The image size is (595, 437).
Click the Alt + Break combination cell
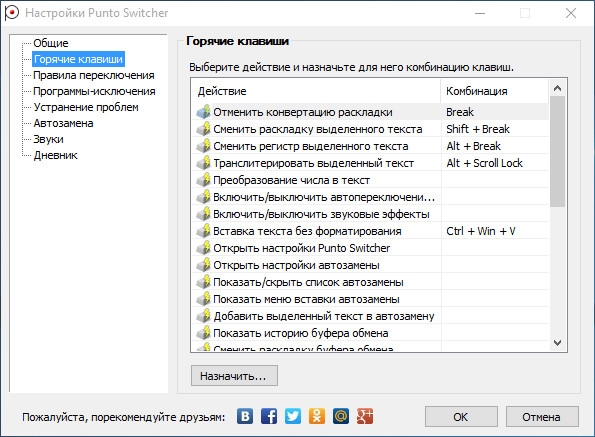click(495, 146)
